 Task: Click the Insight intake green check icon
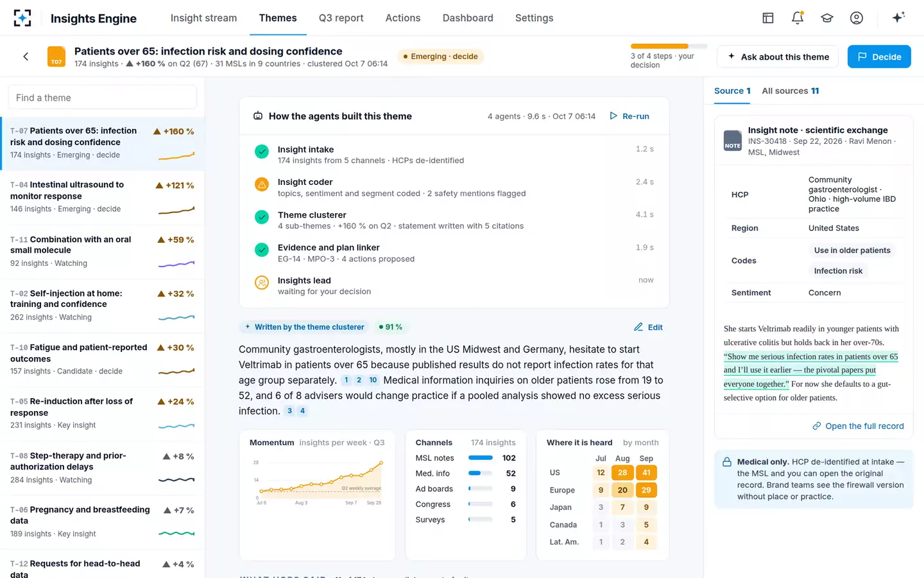[x=262, y=152]
